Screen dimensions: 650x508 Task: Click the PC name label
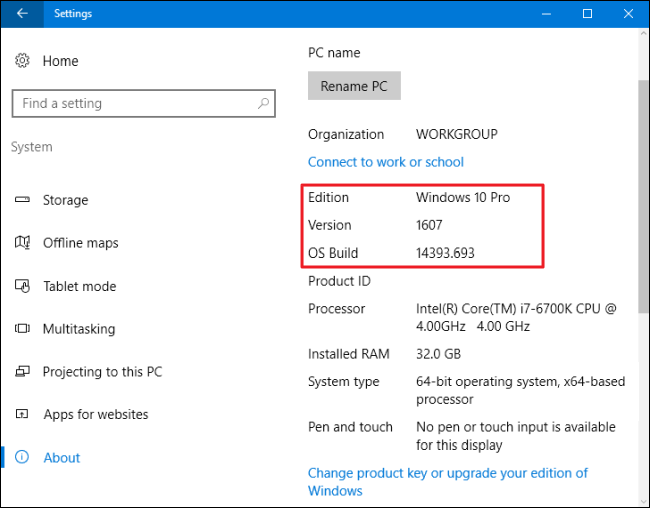click(x=334, y=53)
